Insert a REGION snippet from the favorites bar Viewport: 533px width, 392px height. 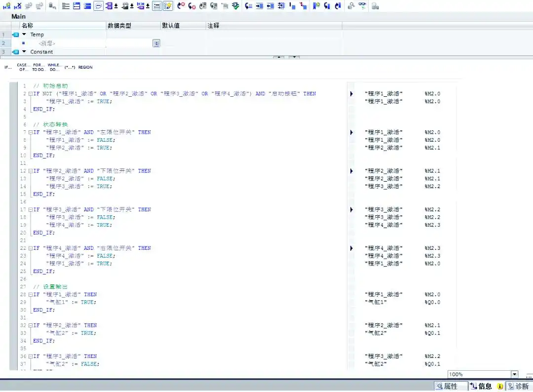click(x=85, y=67)
